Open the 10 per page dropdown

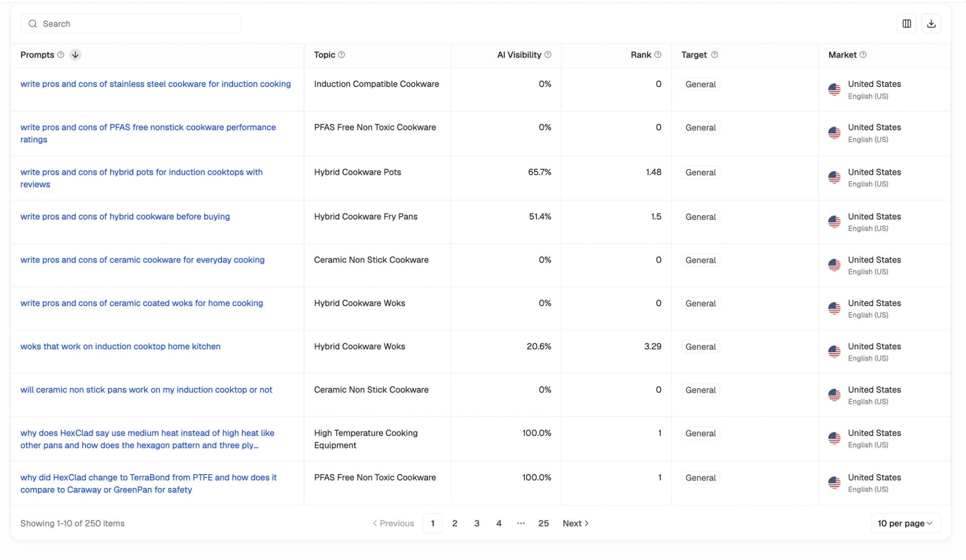905,523
